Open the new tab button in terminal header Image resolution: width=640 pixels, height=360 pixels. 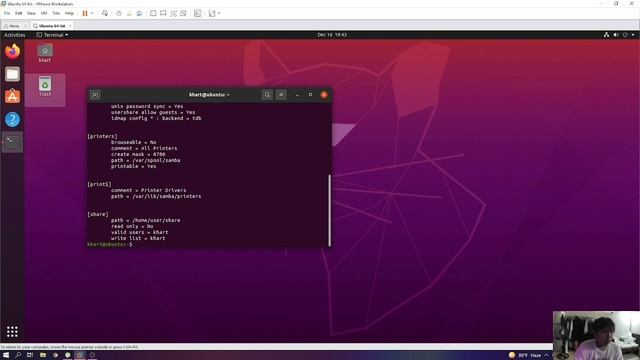click(x=95, y=95)
